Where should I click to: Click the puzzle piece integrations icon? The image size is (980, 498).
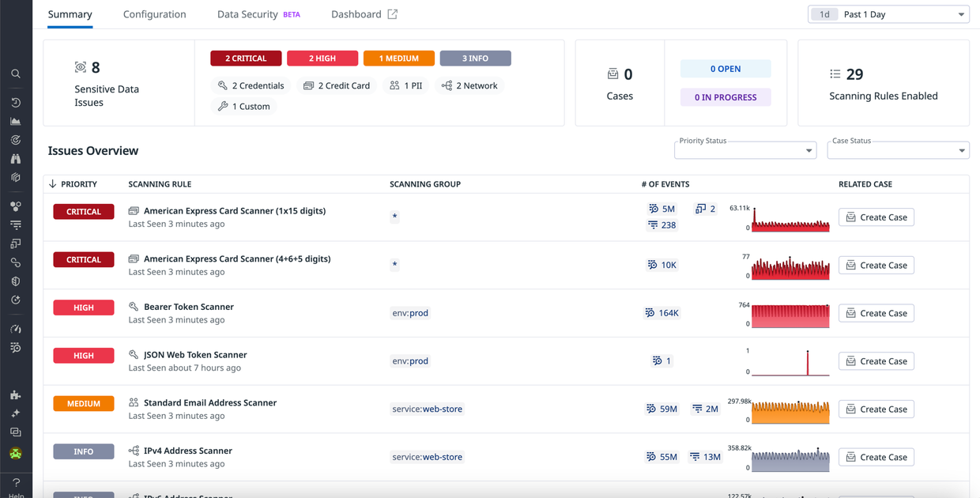(x=16, y=394)
